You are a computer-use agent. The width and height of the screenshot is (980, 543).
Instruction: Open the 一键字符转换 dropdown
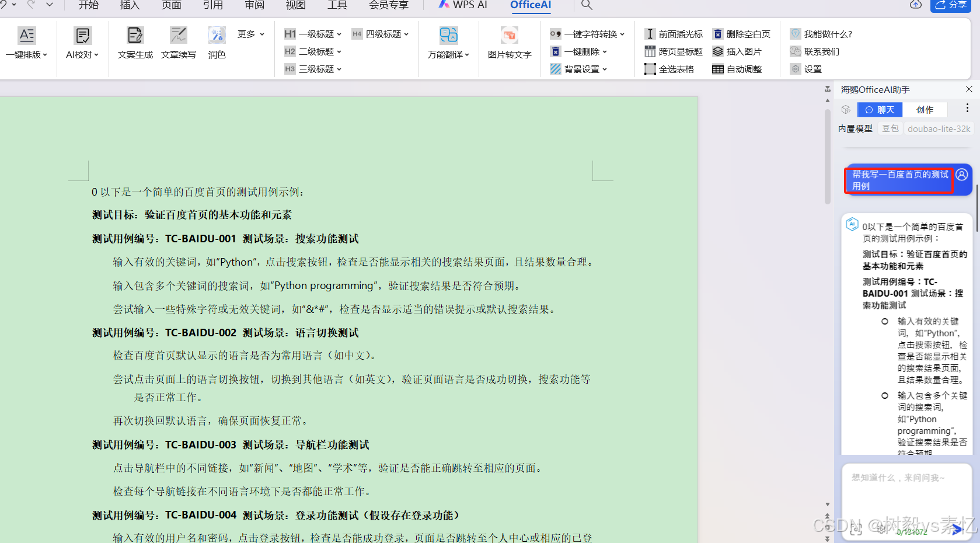(587, 34)
